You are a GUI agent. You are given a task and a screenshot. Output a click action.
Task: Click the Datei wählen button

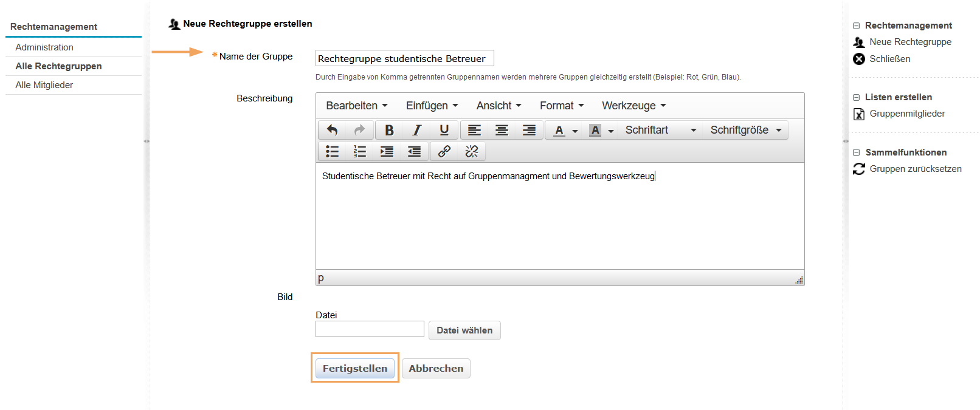click(x=464, y=330)
